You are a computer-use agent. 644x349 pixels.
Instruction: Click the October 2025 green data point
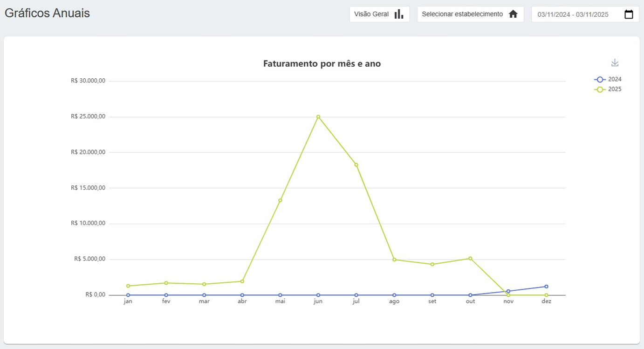(470, 258)
